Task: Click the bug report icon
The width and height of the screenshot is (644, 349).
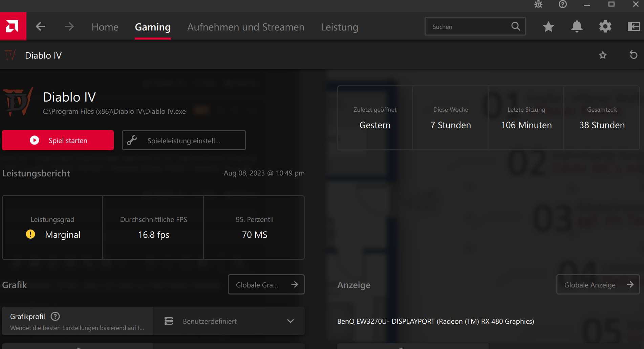Action: coord(538,4)
